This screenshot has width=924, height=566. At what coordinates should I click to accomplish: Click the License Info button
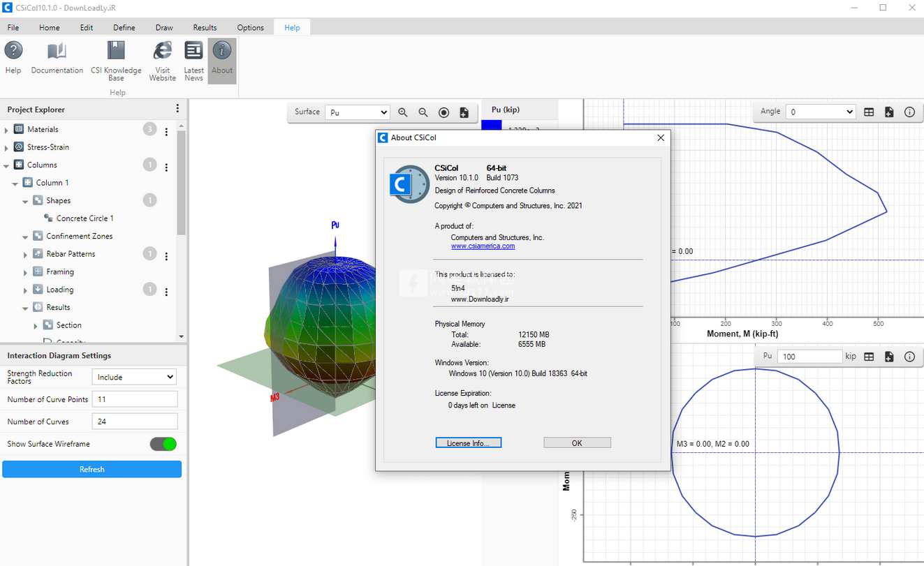click(x=469, y=442)
